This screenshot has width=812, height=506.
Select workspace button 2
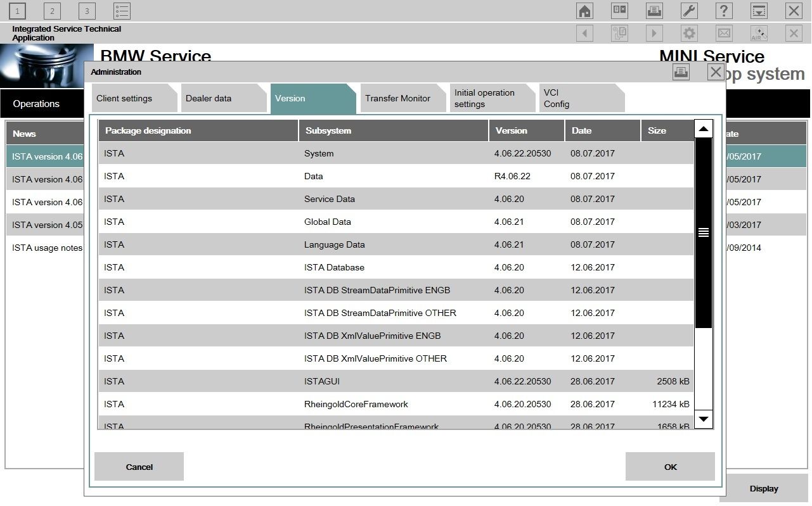51,10
